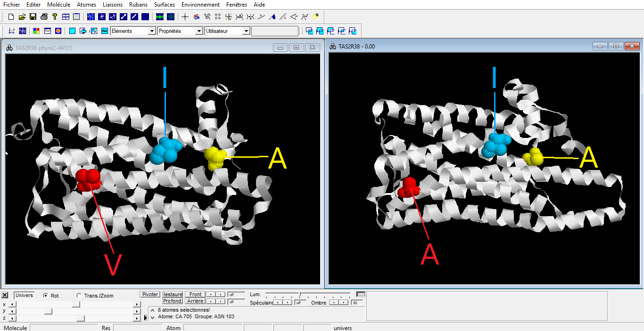The width and height of the screenshot is (644, 331).
Task: Click the yellow question mark help icon
Action: [55, 17]
